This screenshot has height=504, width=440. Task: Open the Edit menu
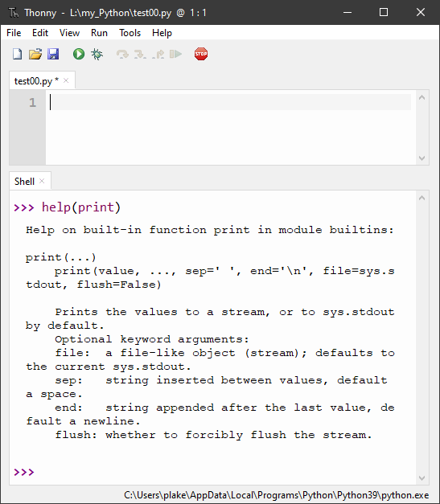40,33
